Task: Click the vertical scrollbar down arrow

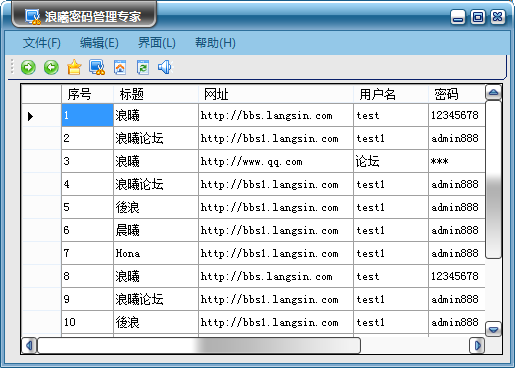Action: tap(493, 329)
